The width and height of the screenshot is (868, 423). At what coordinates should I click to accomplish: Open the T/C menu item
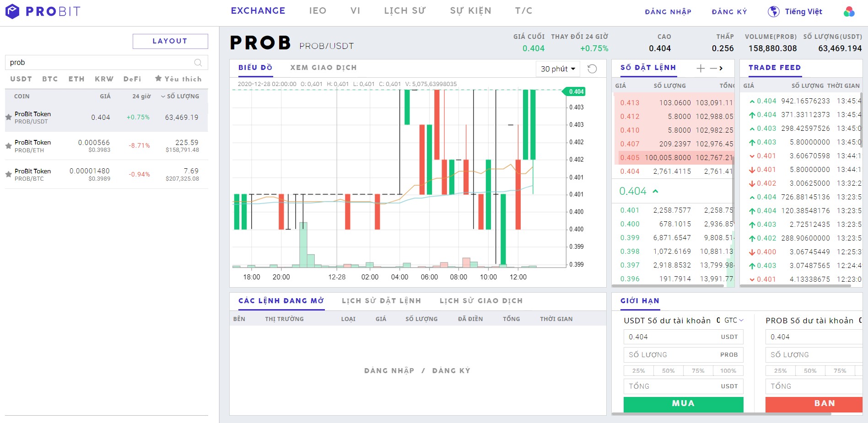[524, 11]
